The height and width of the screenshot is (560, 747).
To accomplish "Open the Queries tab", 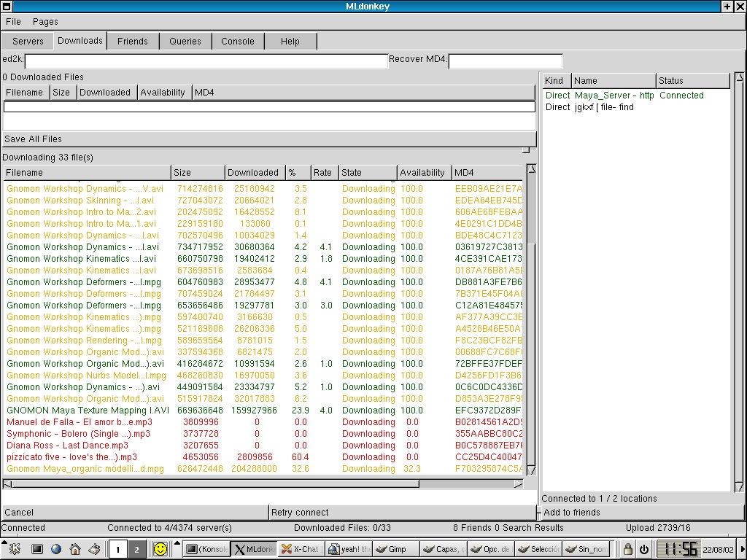I will coord(185,42).
